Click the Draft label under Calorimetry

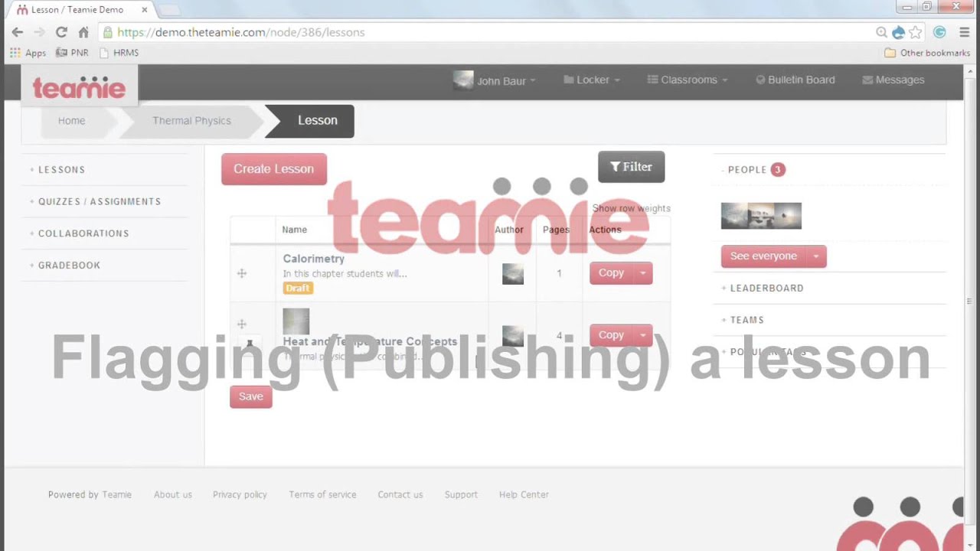click(x=298, y=289)
